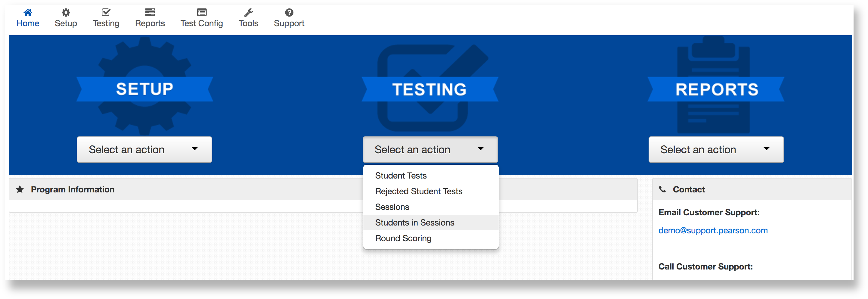Screen dimensions: 868x299
Task: Click the Home house icon
Action: point(28,13)
